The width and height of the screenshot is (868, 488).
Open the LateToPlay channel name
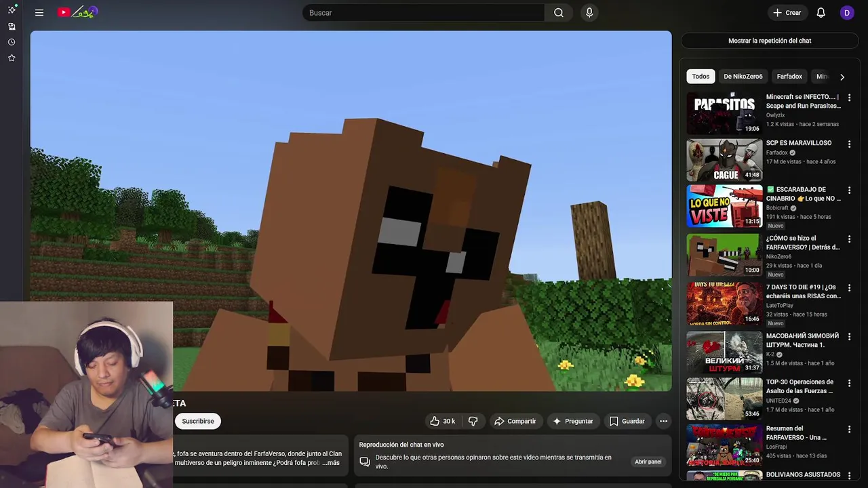click(779, 306)
